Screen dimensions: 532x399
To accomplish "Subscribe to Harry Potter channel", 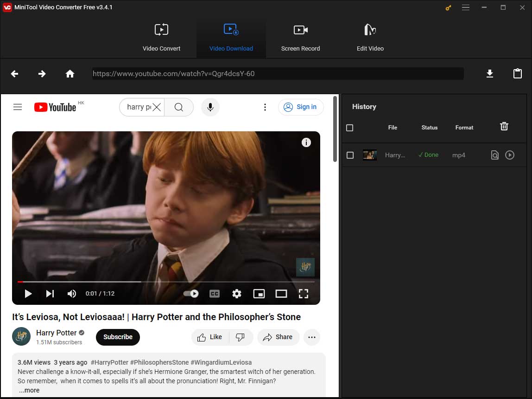I will [118, 337].
